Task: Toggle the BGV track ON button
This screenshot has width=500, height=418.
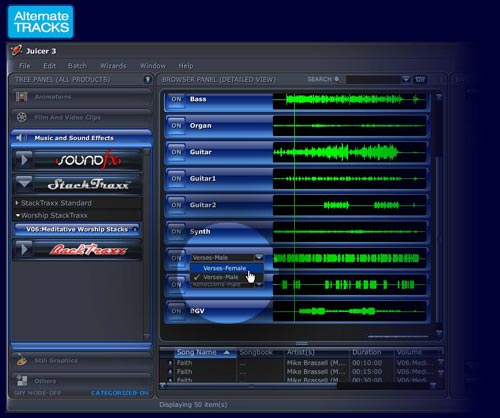Action: click(x=176, y=311)
